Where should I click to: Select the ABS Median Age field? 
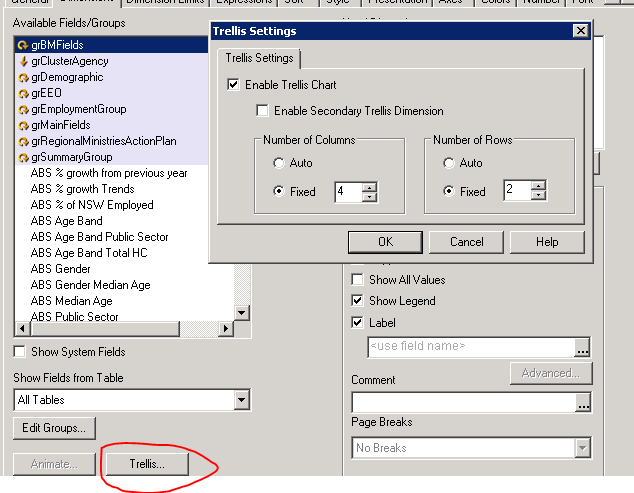125,301
